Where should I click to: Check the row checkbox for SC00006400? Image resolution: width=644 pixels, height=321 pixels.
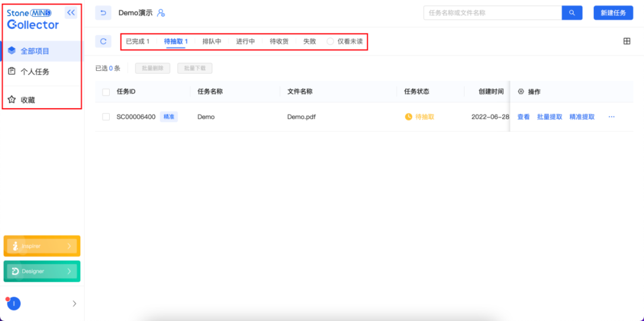coord(106,117)
